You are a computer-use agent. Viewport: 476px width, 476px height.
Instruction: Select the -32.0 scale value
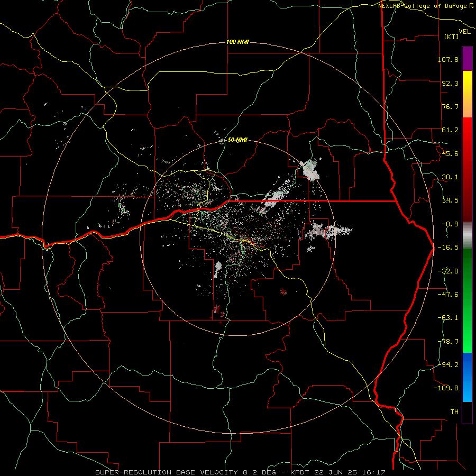448,271
